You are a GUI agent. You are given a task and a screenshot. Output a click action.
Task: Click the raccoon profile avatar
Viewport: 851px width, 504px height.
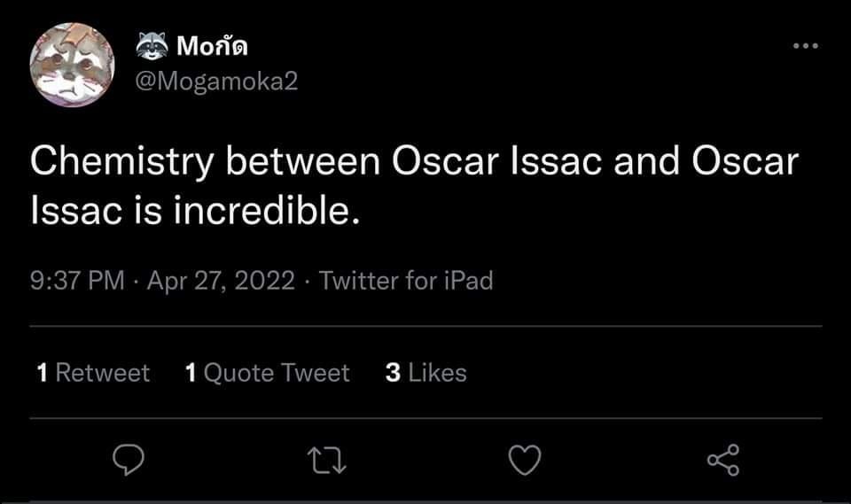pos(73,64)
